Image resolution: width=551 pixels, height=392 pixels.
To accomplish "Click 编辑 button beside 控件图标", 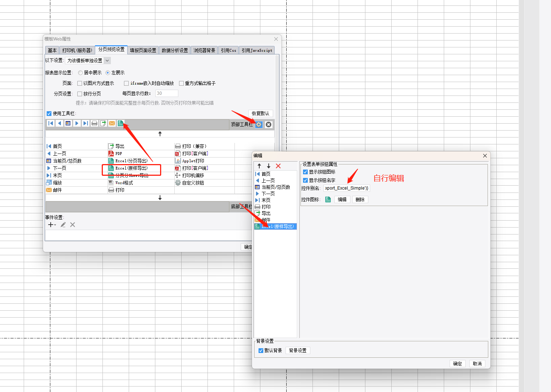I will (342, 199).
